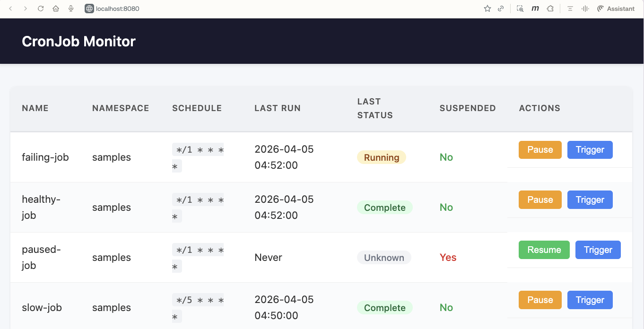The height and width of the screenshot is (329, 644).
Task: Pause the slow-job cronjob
Action: point(540,300)
